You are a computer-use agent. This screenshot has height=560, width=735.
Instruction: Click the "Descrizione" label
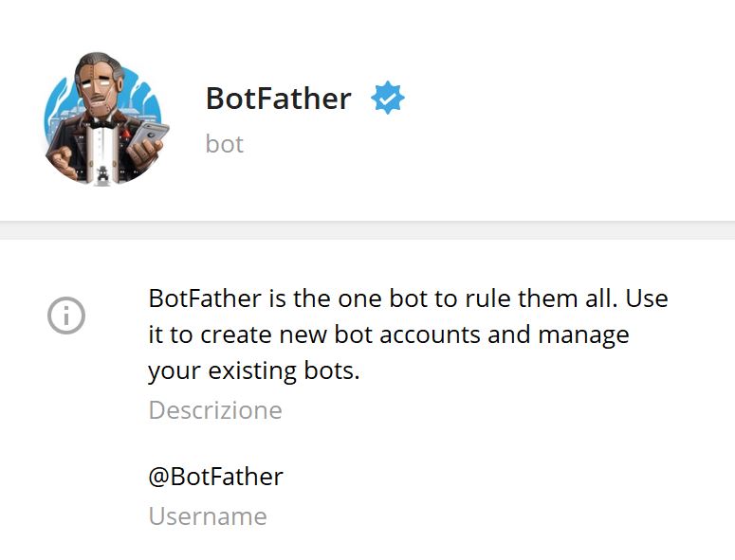[x=215, y=410]
